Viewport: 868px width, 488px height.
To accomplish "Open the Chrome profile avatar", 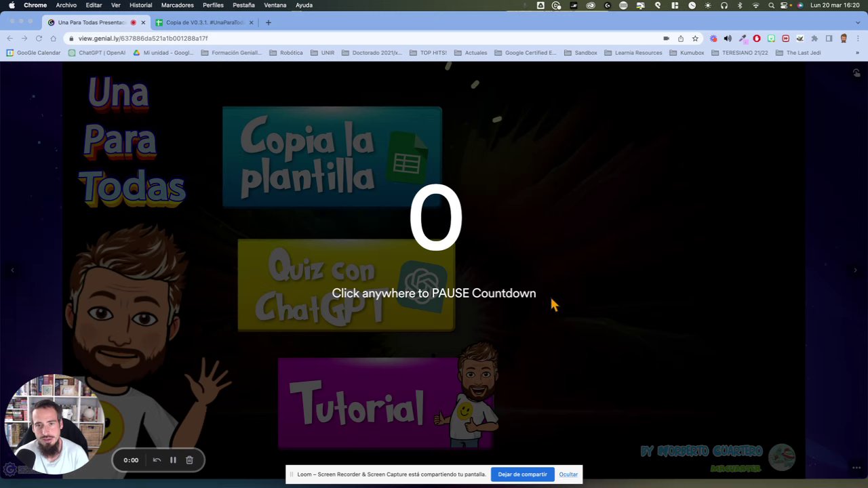I will click(844, 39).
